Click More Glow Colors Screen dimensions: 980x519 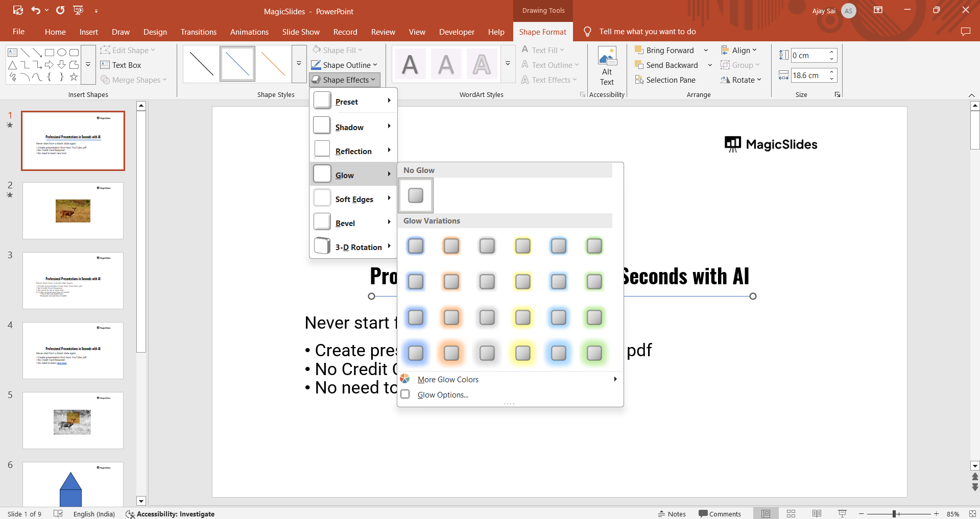[x=448, y=380]
